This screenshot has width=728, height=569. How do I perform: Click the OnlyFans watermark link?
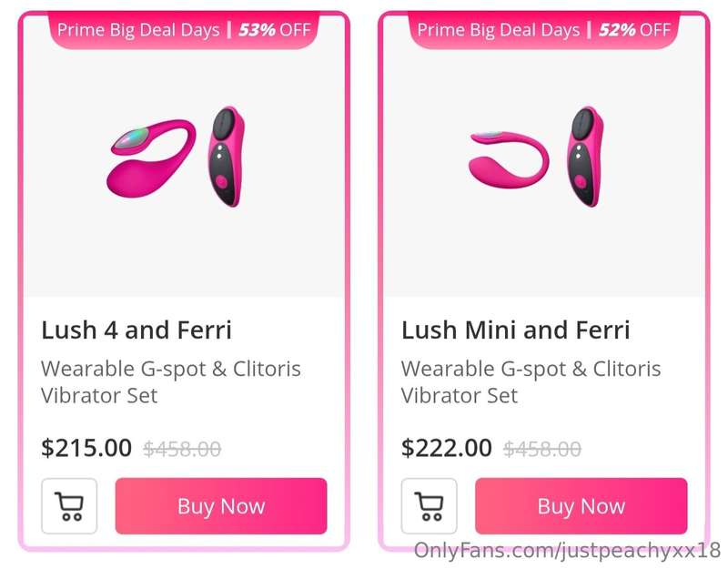567,551
